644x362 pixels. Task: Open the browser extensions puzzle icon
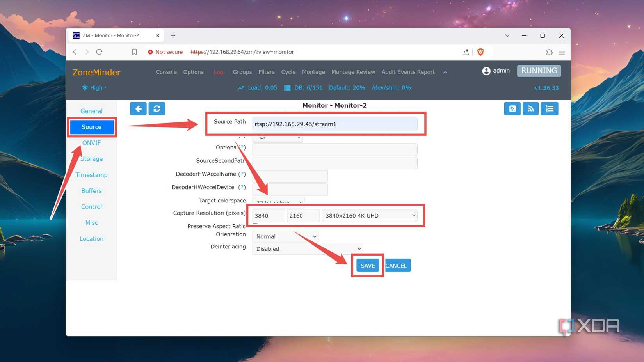549,52
